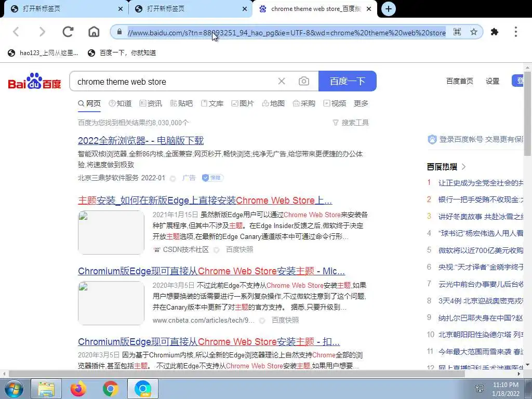Switch to the 采购 search category
Image resolution: width=532 pixels, height=399 pixels.
304,103
